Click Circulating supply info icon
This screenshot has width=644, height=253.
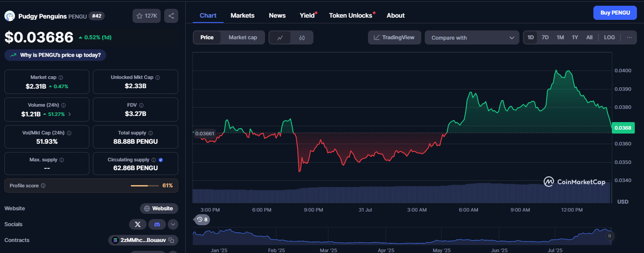pos(154,160)
